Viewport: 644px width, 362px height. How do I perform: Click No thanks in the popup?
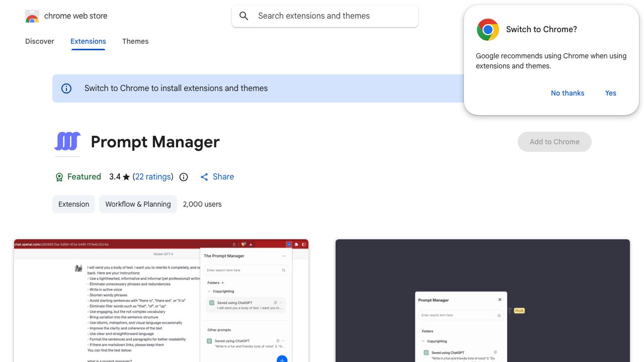pyautogui.click(x=568, y=93)
